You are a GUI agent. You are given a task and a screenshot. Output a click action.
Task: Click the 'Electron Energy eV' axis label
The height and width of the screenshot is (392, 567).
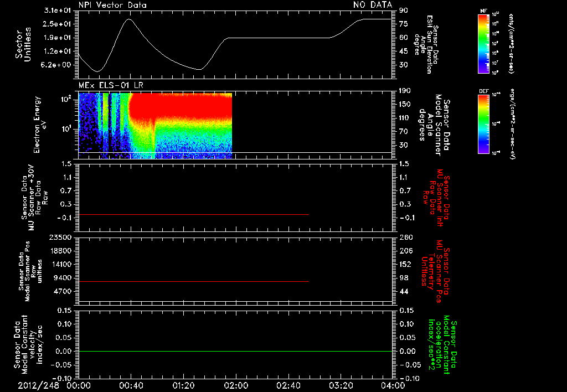[40, 125]
